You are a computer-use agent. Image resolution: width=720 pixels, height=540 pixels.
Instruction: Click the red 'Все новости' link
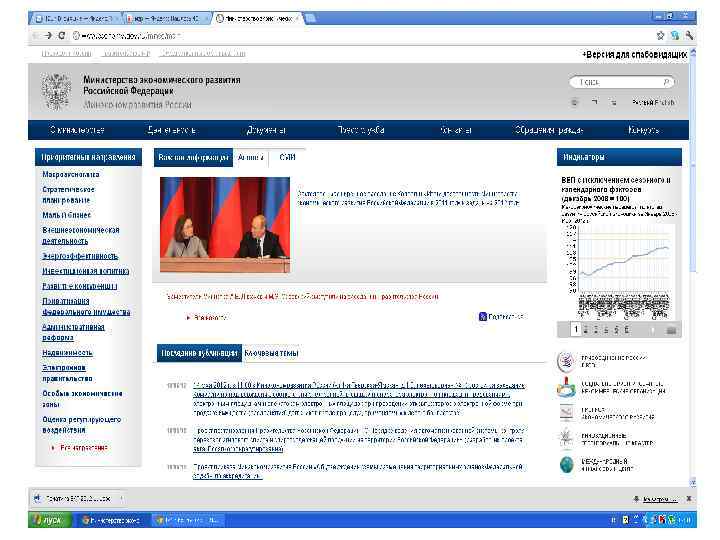pyautogui.click(x=210, y=317)
